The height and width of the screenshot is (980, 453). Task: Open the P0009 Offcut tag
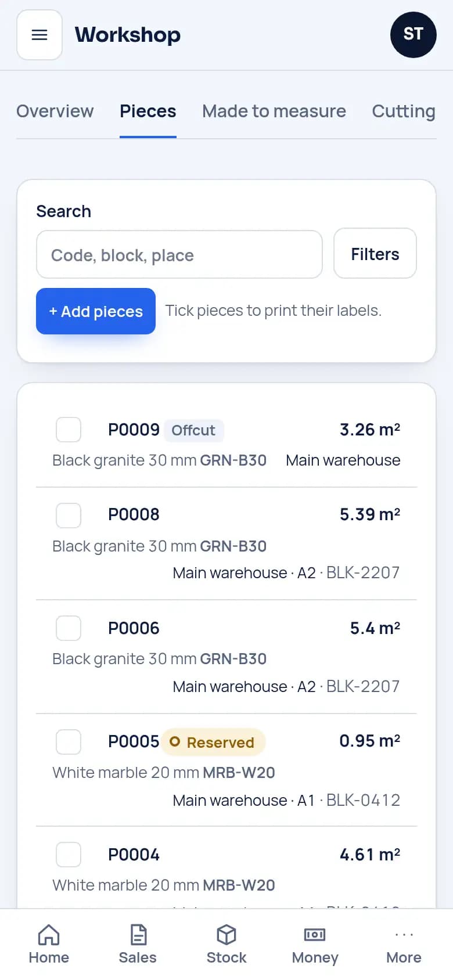pyautogui.click(x=193, y=430)
